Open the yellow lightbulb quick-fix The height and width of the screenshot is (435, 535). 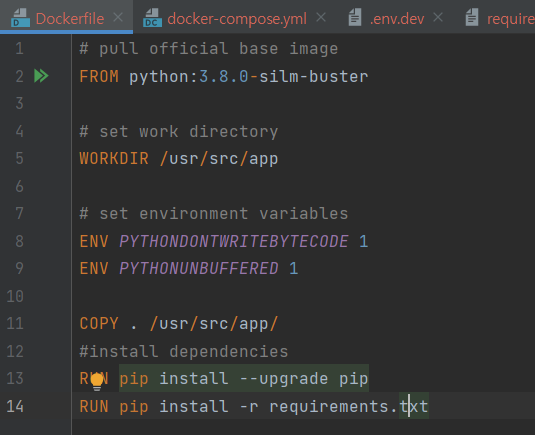pos(97,381)
